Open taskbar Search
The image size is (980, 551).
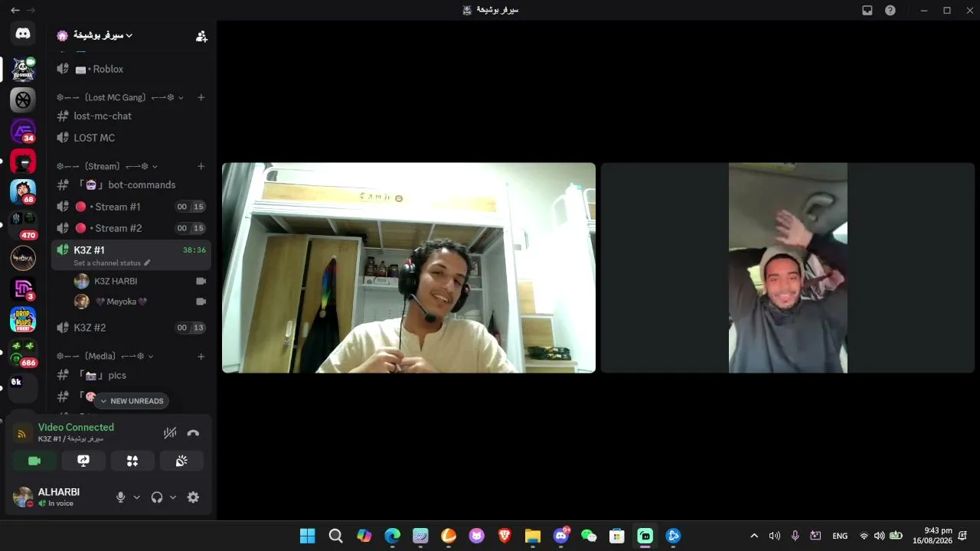tap(335, 536)
